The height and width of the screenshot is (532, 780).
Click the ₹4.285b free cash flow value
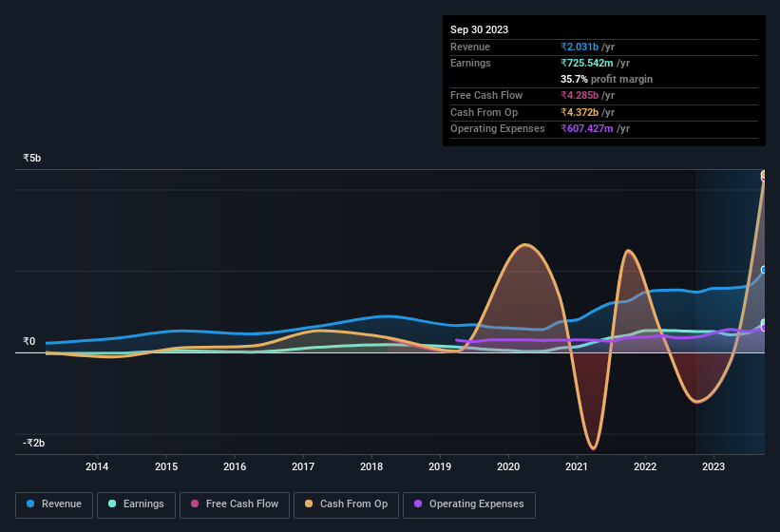580,95
